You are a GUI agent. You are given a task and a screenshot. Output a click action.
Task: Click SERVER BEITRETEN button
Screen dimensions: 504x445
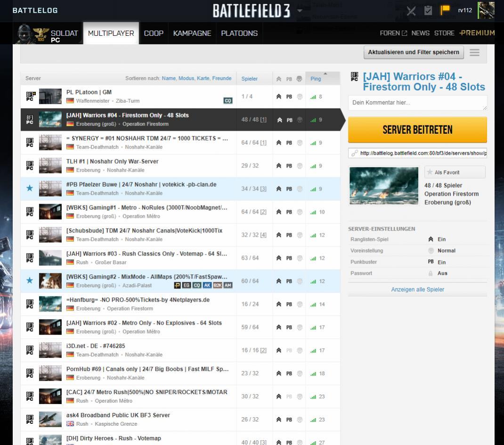(x=417, y=130)
